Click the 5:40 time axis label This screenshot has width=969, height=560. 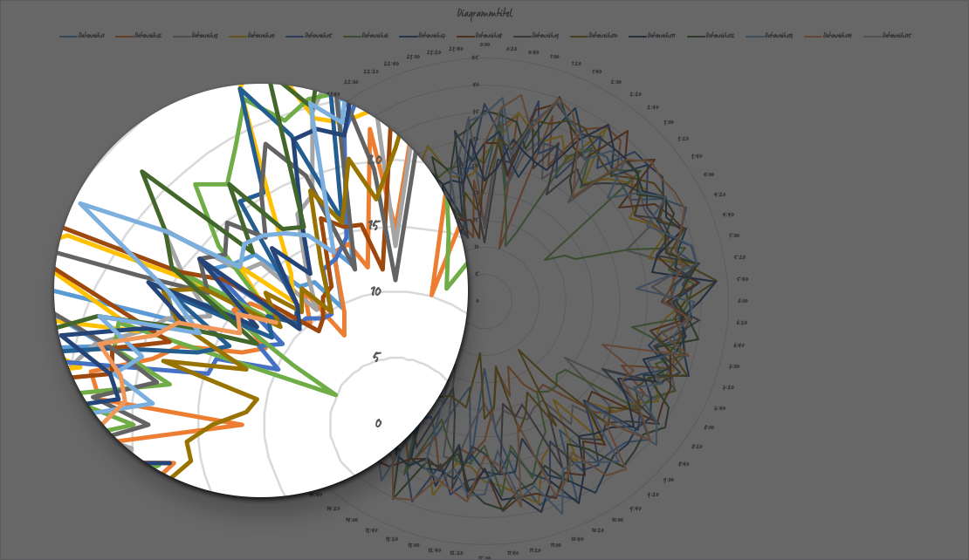click(741, 279)
